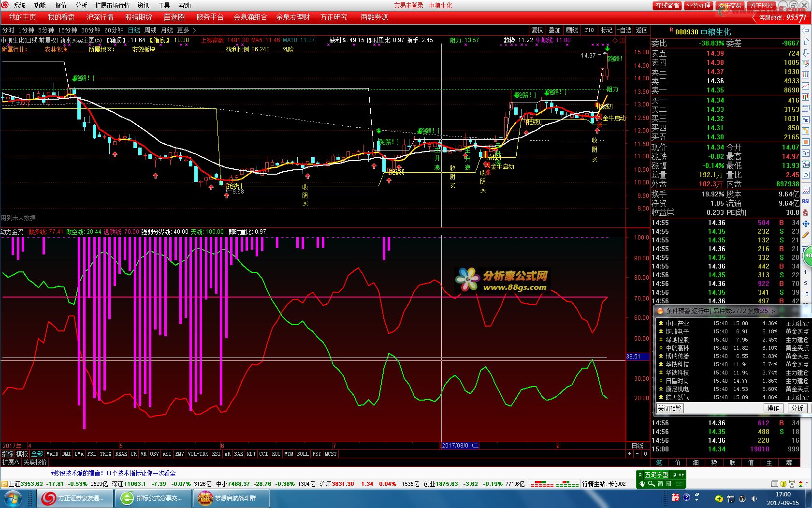Open the intraday trend line sidebar icon
This screenshot has width=812, height=508.
806,86
